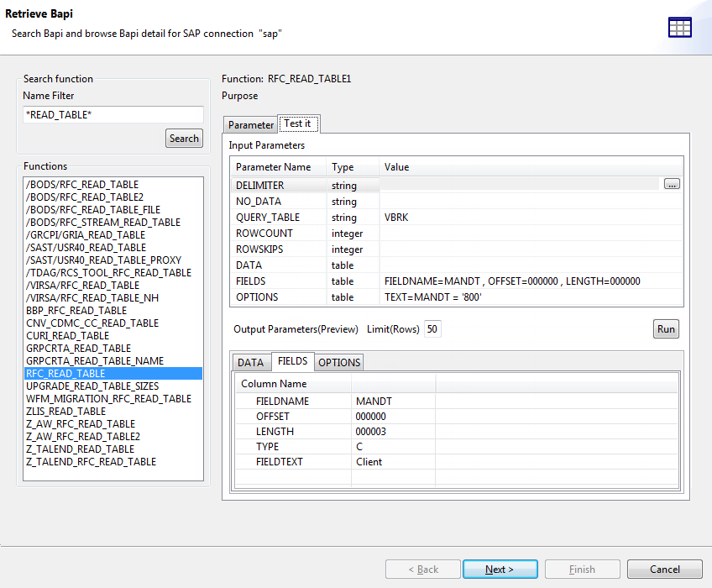Viewport: 712px width, 588px height.
Task: Click the table icon in the wizard header
Action: pos(679,27)
